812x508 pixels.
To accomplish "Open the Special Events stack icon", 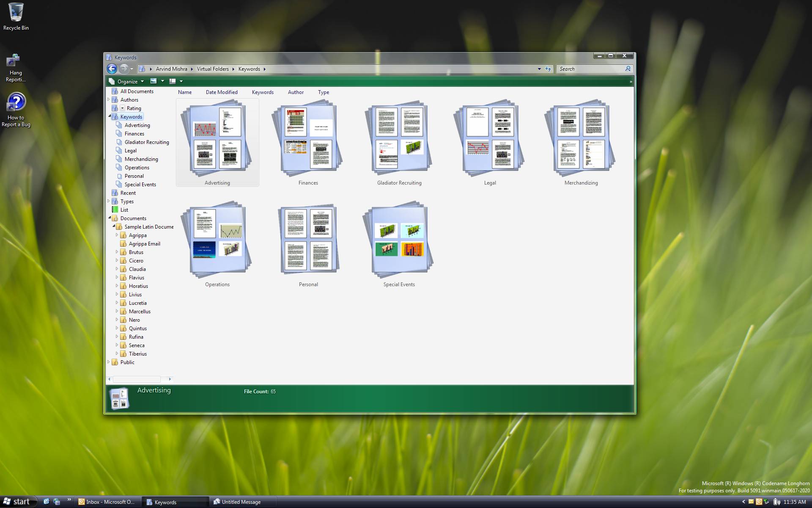I will pyautogui.click(x=399, y=240).
